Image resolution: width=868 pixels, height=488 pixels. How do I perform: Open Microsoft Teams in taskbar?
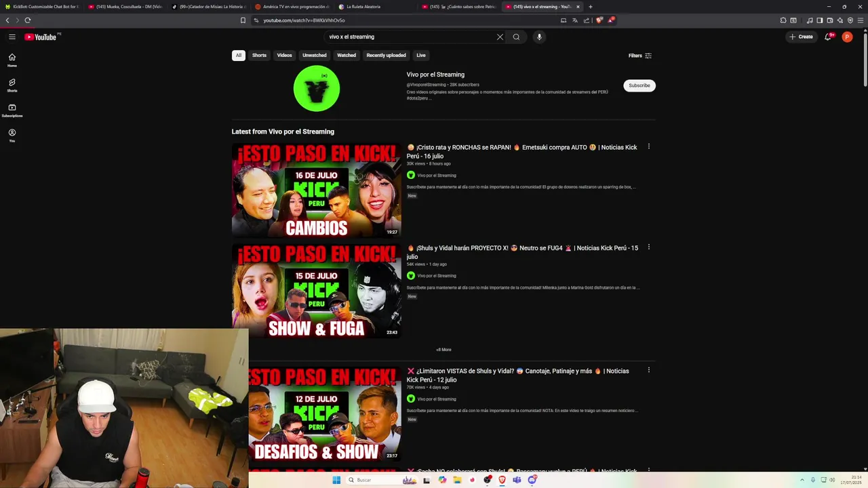click(x=517, y=480)
